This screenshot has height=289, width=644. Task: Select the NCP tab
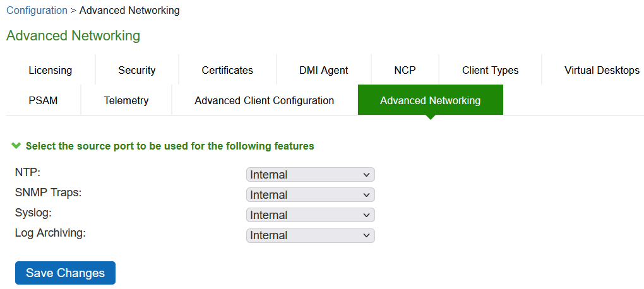tap(405, 70)
